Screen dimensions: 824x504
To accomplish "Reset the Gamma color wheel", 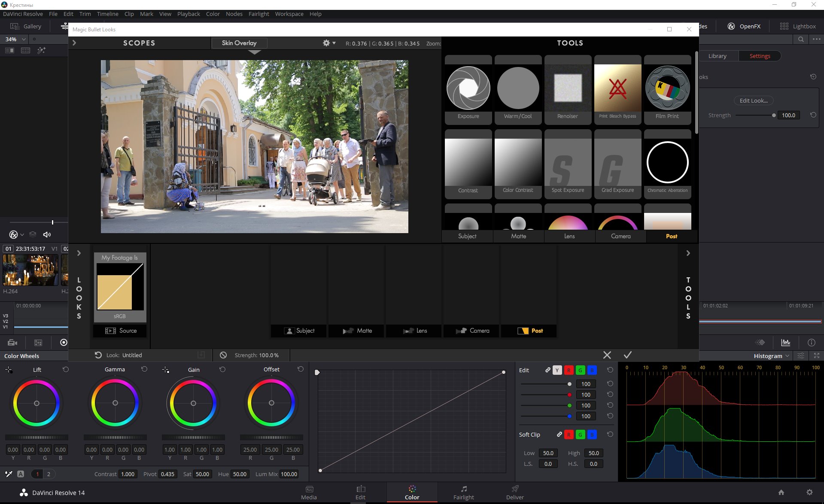I will point(144,369).
